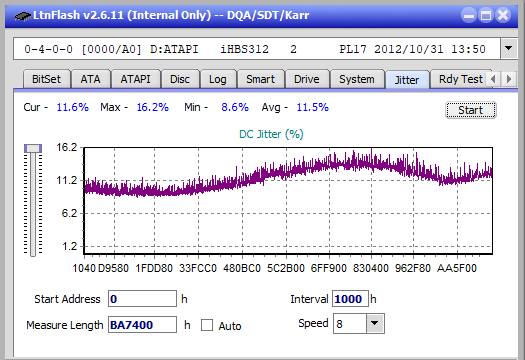Viewport: 525px width, 360px height.
Task: Click the 480BC0 x-axis label
Action: pos(242,268)
